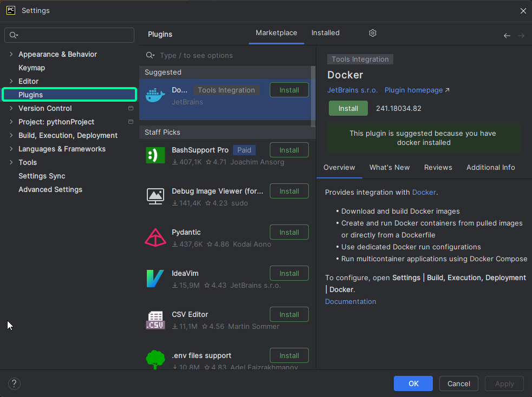
Task: Select the Docker whale plugin icon
Action: coord(155,94)
